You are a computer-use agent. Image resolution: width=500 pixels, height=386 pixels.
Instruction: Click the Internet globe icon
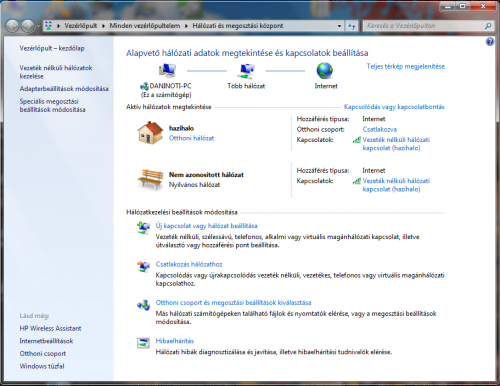pos(324,70)
